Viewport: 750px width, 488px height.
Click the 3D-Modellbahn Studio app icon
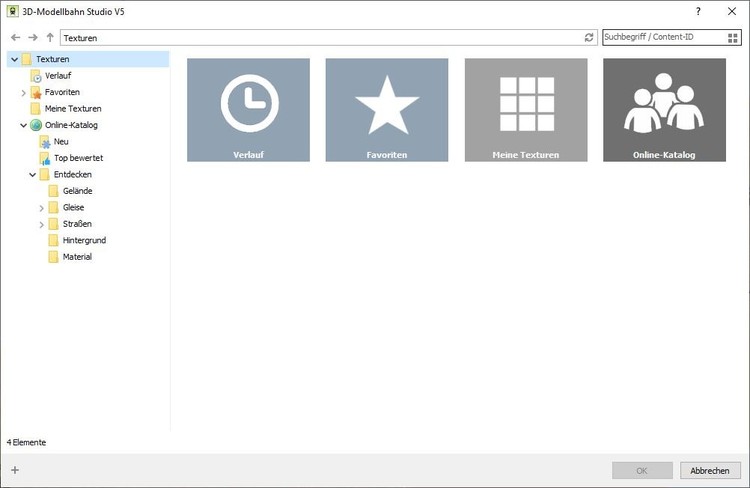point(12,11)
